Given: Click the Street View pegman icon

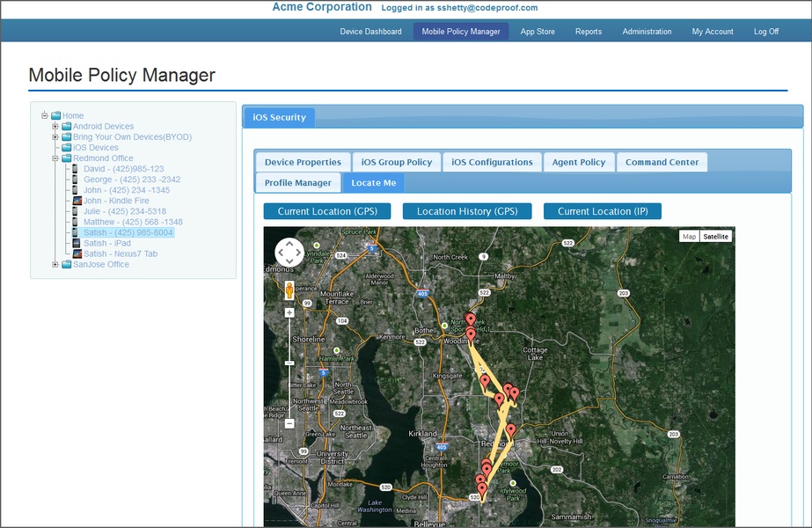Looking at the screenshot, I should pyautogui.click(x=289, y=290).
